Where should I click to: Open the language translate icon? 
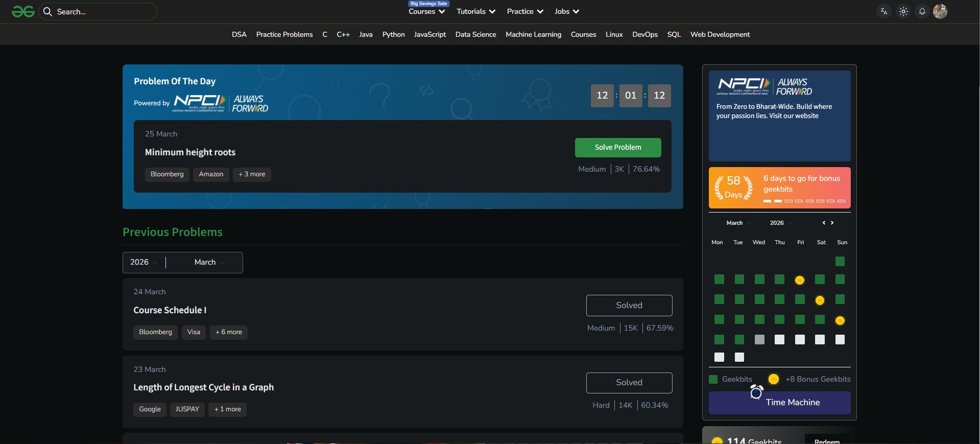click(x=884, y=11)
